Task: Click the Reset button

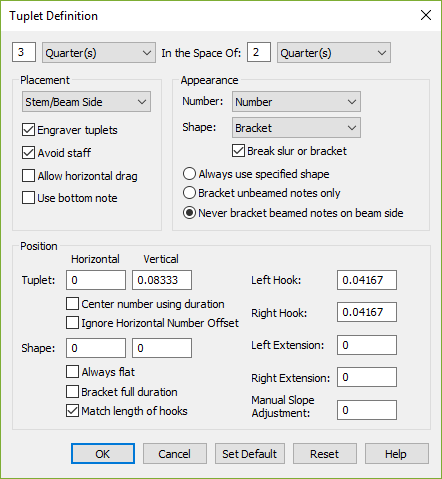Action: 325,454
